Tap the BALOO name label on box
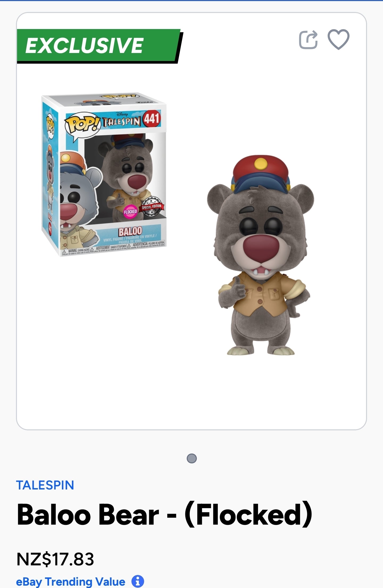Image resolution: width=383 pixels, height=588 pixels. 130,231
